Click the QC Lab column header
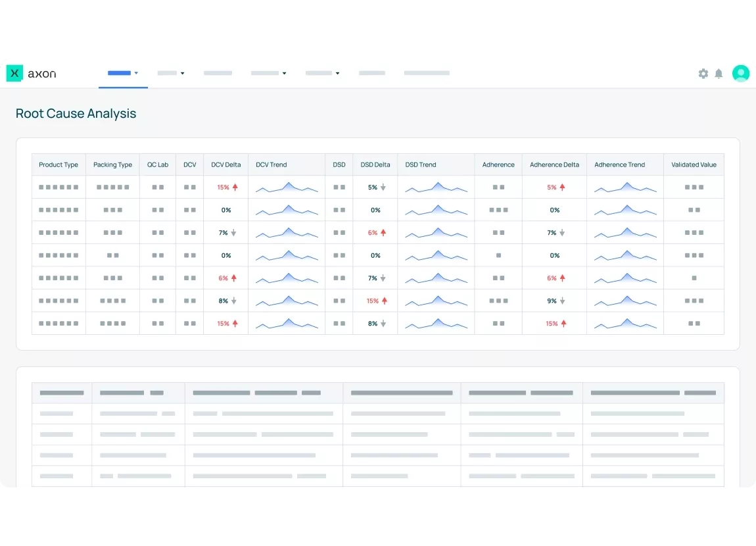The height and width of the screenshot is (546, 756). tap(158, 164)
